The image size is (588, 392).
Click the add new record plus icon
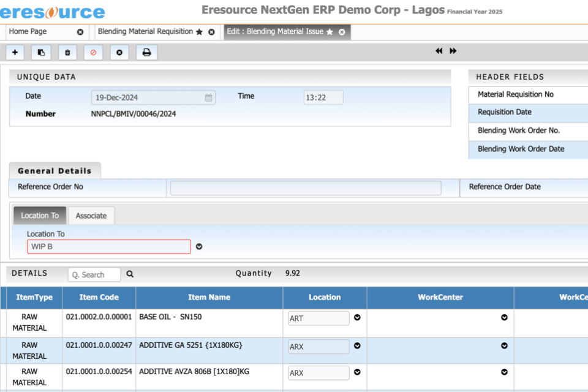[x=15, y=53]
